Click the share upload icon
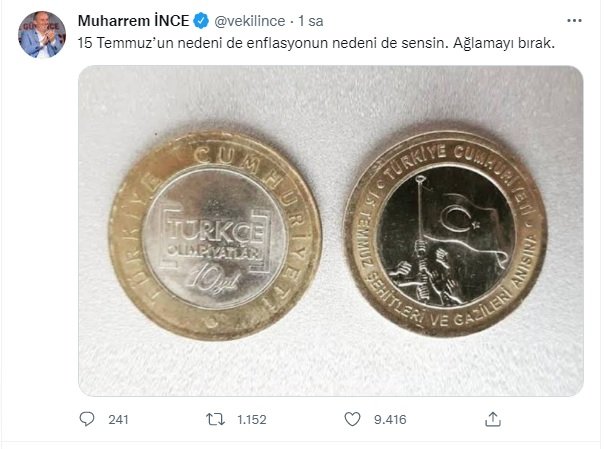 (491, 420)
